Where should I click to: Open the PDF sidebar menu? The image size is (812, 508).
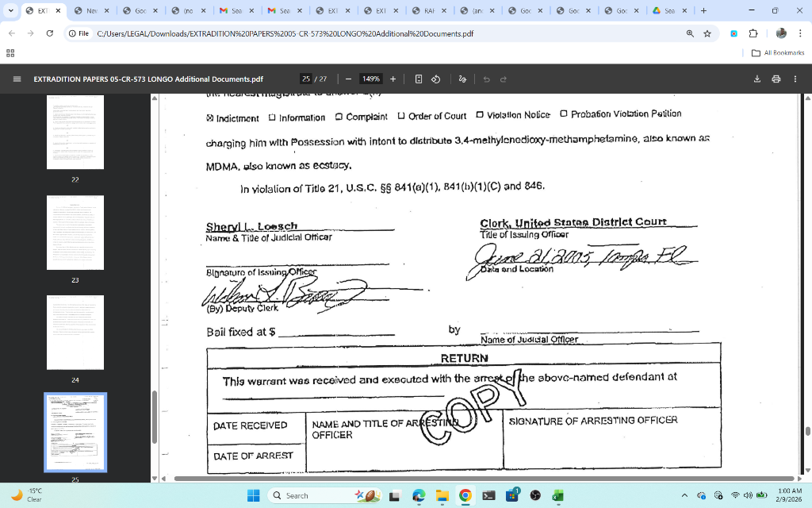[17, 79]
